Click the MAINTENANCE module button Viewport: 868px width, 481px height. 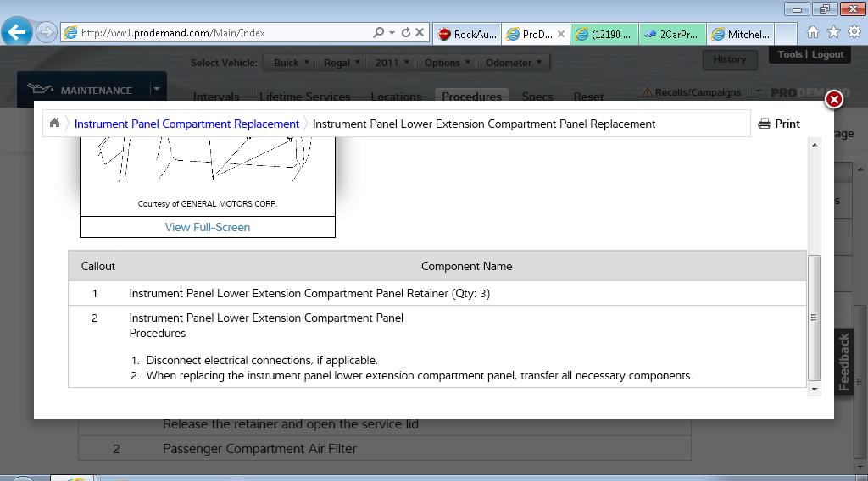click(x=83, y=90)
